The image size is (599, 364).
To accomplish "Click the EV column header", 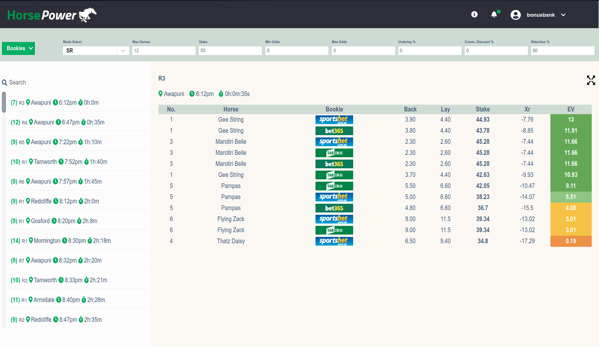I will [571, 109].
